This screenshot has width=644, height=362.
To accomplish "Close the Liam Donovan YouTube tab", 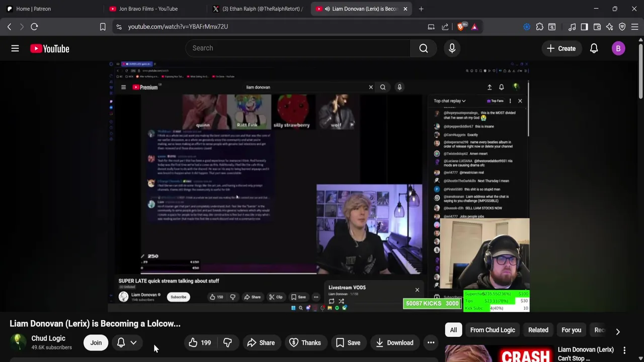I will pos(405,9).
